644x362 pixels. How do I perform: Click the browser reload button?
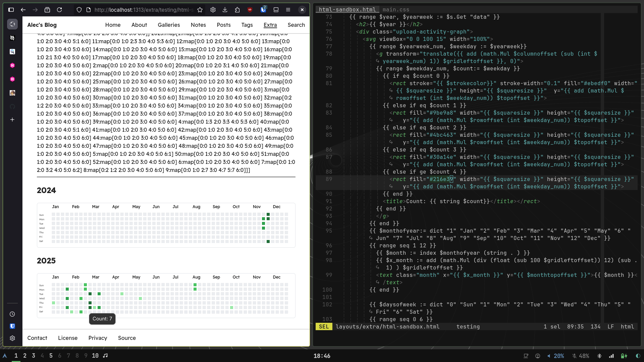tap(59, 10)
